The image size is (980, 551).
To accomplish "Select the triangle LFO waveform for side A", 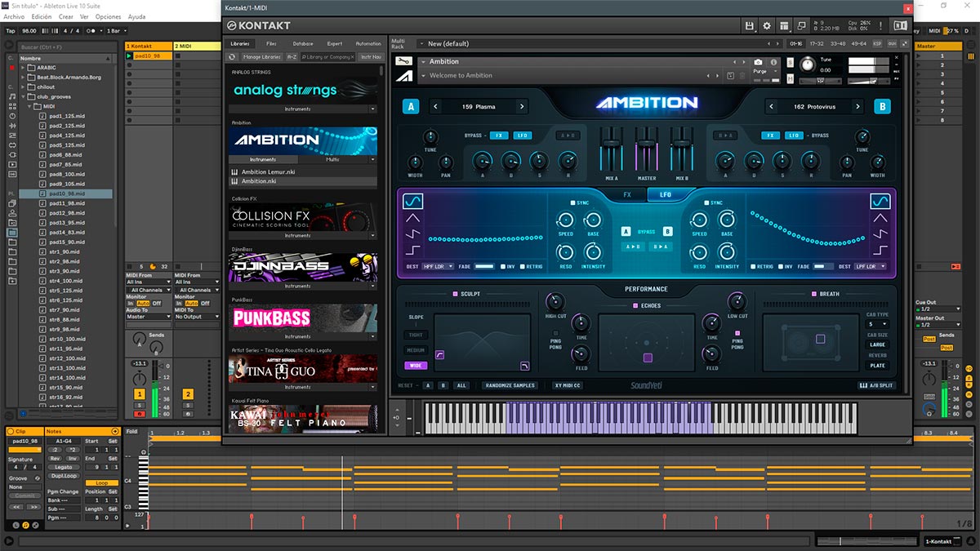I will (413, 218).
